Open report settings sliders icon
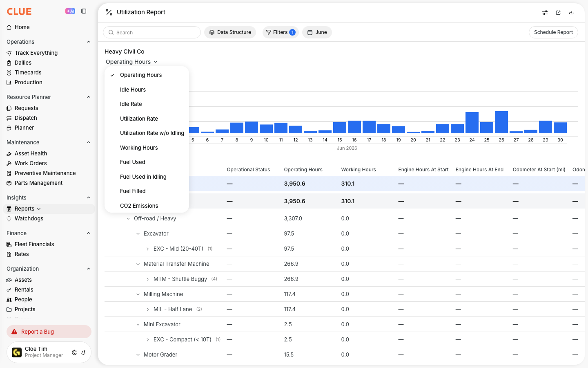 click(x=545, y=13)
